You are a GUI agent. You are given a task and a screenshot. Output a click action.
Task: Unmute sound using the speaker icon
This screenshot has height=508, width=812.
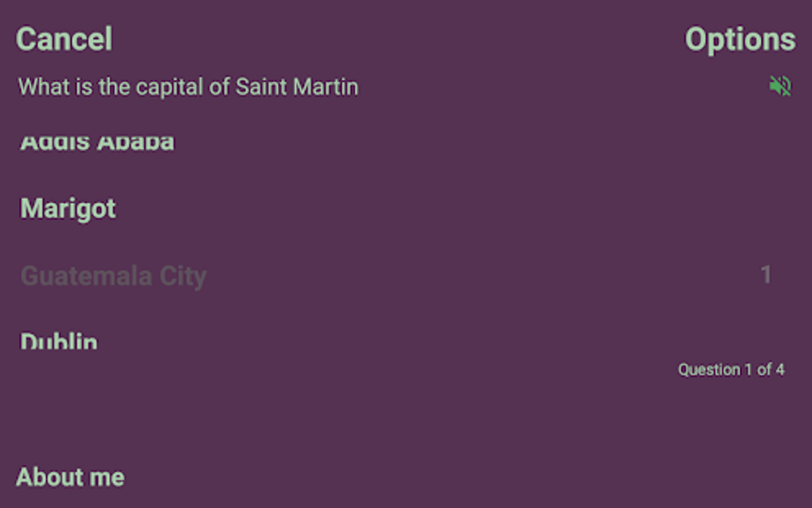780,86
